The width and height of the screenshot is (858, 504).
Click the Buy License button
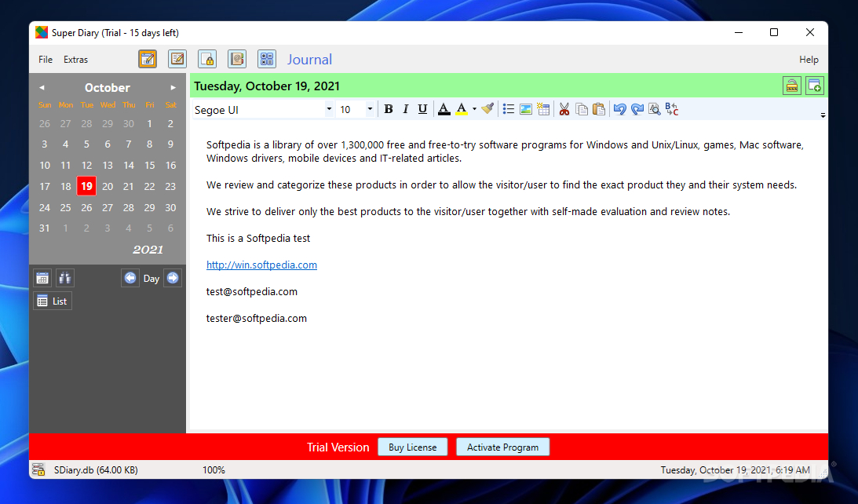[413, 447]
